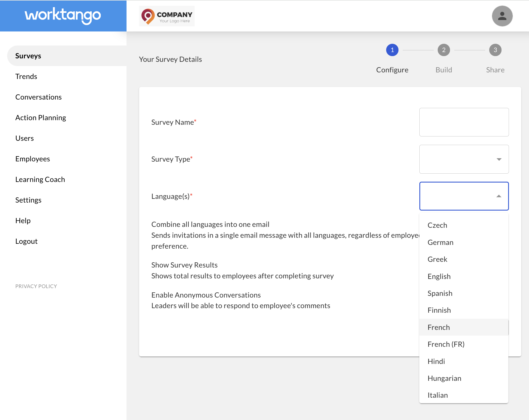Open Learning Coach from sidebar
This screenshot has height=420, width=529.
tap(40, 179)
